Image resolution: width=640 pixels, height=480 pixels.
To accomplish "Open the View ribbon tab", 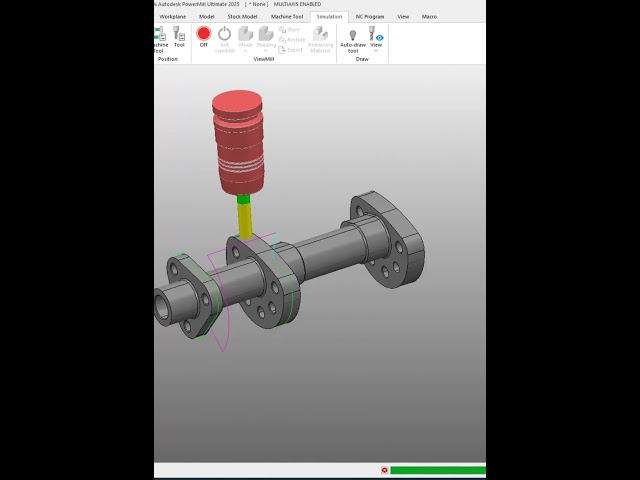I will click(403, 17).
